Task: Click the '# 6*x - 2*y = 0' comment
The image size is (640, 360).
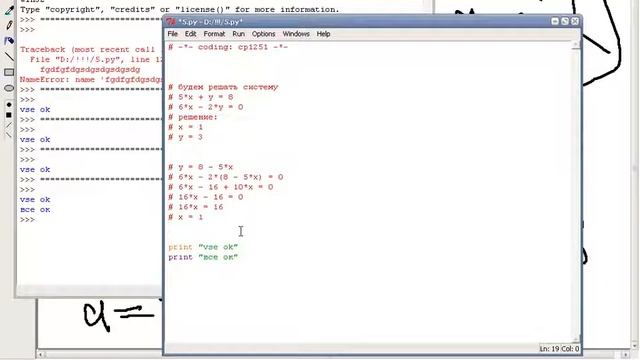Action: (205, 107)
